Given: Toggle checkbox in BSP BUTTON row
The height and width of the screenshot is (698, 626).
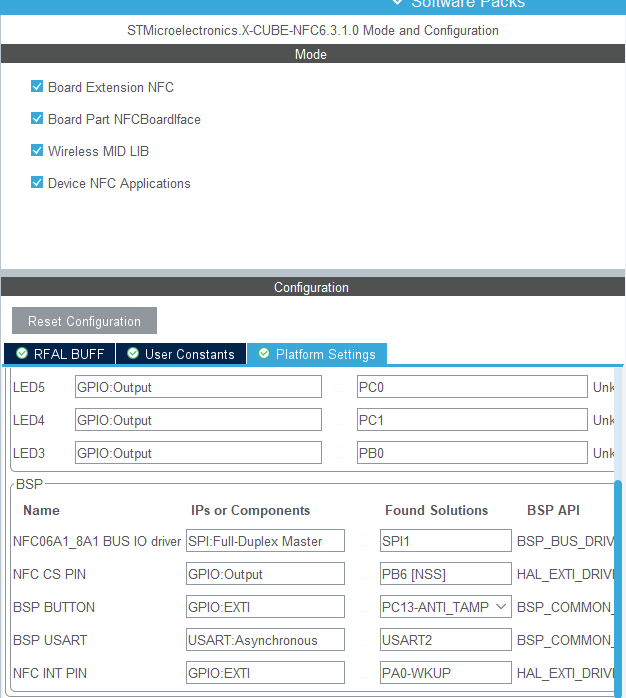Looking at the screenshot, I should tap(363, 607).
